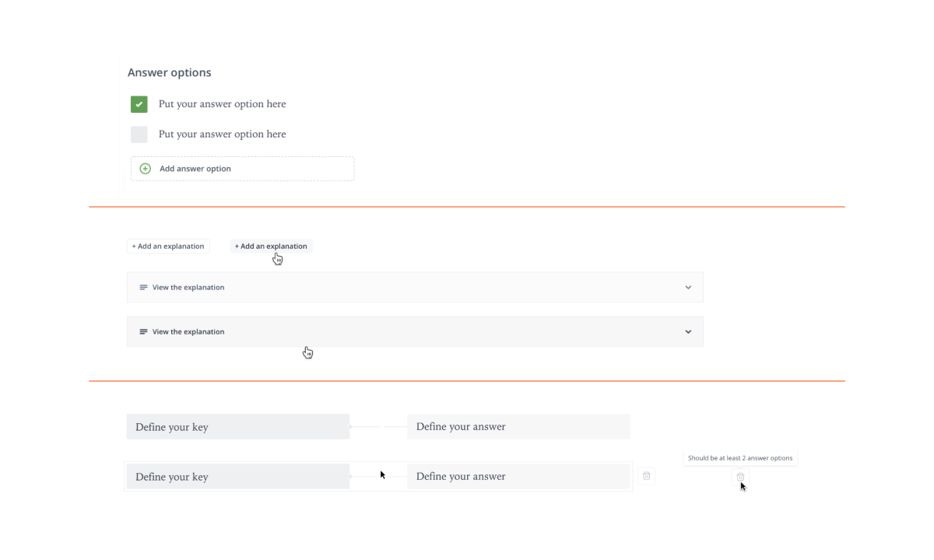The image size is (934, 560).
Task: Click the green plus circle icon
Action: 145,169
